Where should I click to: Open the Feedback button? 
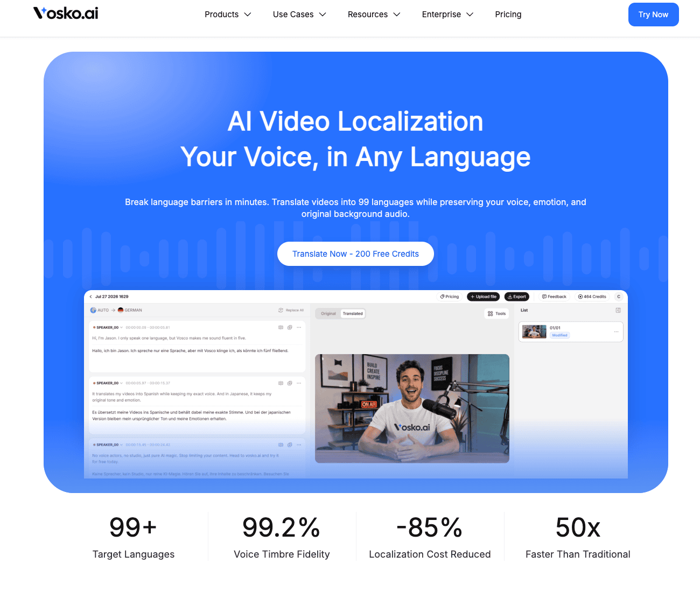click(554, 297)
